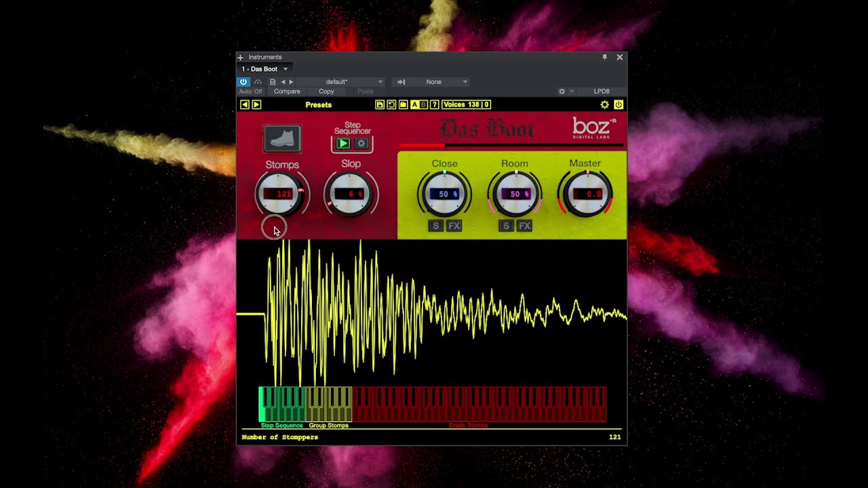Click the boz Digital Labs logo
The height and width of the screenshot is (488, 868).
[x=594, y=128]
